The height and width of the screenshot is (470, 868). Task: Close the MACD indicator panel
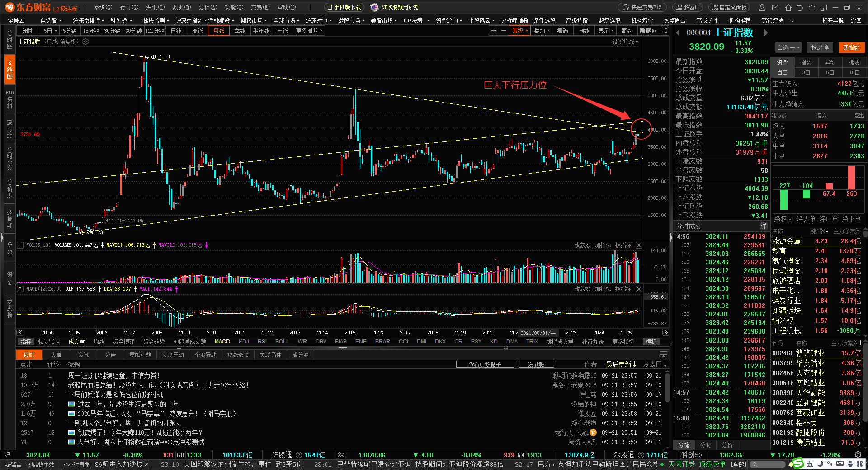tap(639, 289)
